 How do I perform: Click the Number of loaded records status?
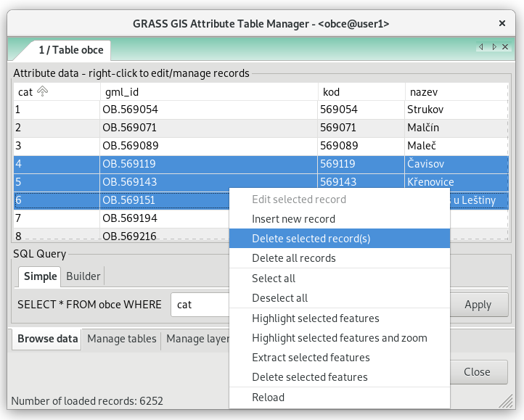(x=87, y=400)
